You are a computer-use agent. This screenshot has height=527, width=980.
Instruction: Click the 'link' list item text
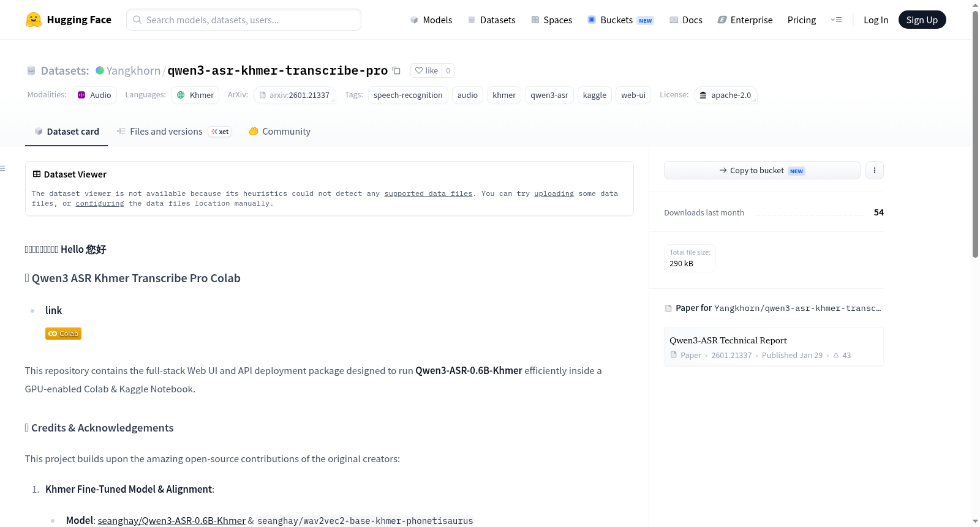tap(53, 310)
